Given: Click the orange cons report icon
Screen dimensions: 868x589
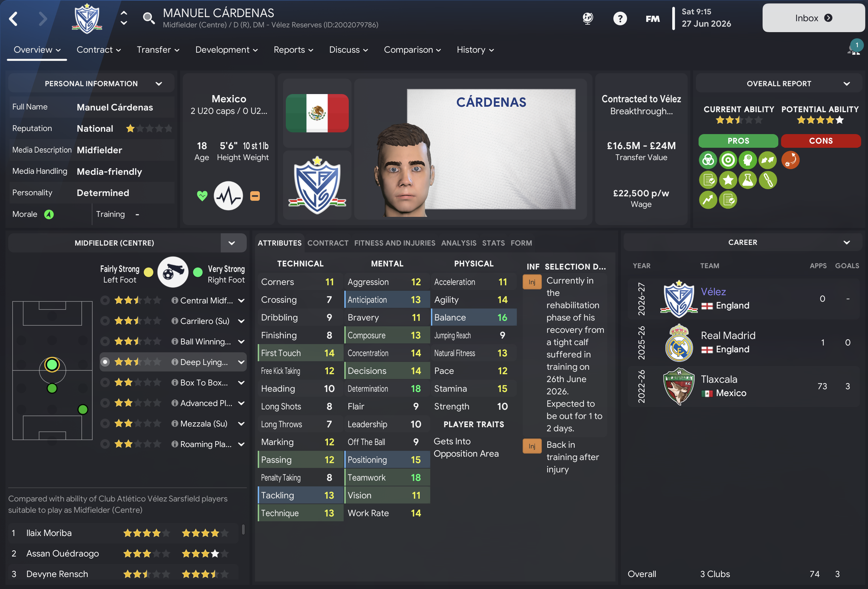Looking at the screenshot, I should pyautogui.click(x=790, y=160).
